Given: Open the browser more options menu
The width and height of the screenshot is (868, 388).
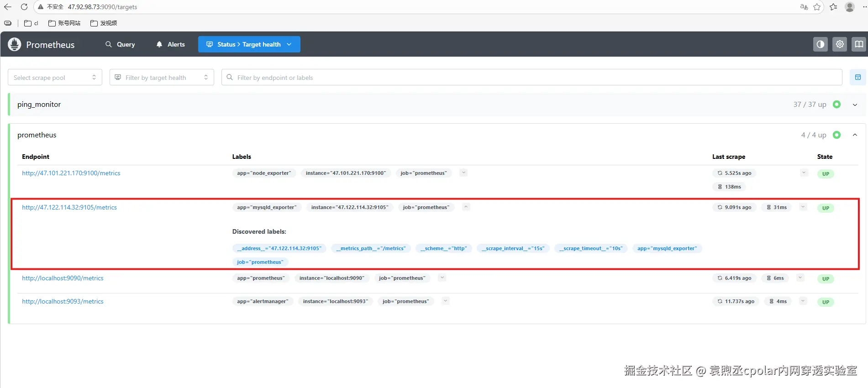Looking at the screenshot, I should tap(864, 7).
